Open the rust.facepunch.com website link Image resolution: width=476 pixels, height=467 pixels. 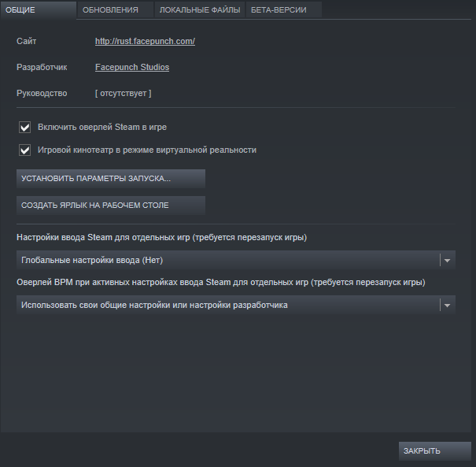[145, 41]
